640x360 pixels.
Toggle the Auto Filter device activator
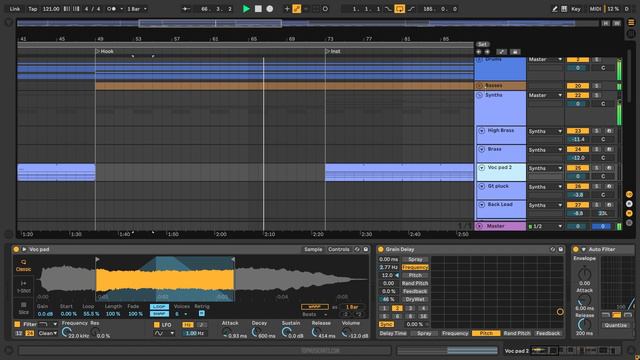(576, 249)
